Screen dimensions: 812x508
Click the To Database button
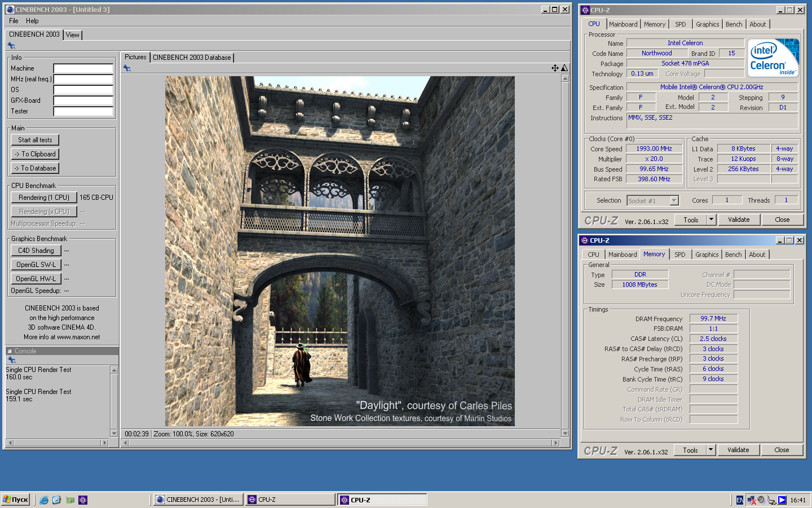coord(35,168)
